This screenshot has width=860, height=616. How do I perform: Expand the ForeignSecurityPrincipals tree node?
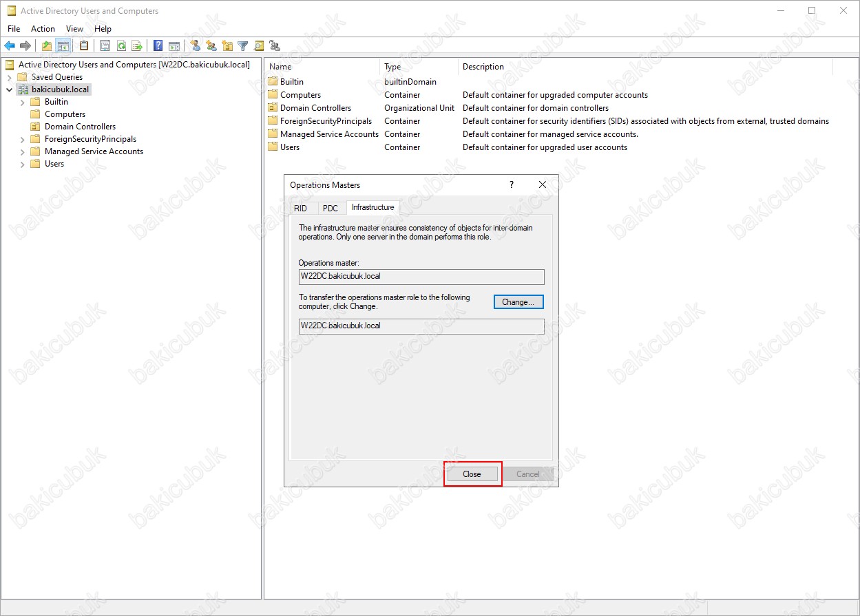tap(23, 139)
